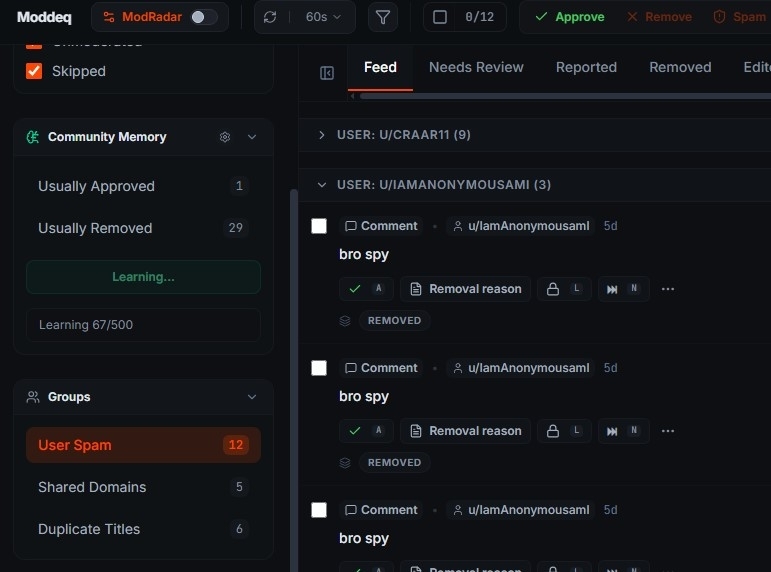Uncheck the Skipped checkbox
The width and height of the screenshot is (771, 572).
click(x=34, y=71)
